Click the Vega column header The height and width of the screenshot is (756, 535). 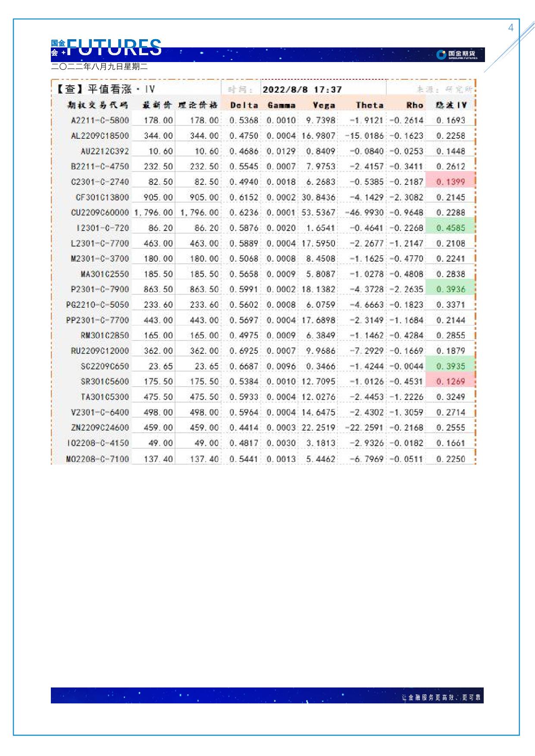[x=324, y=105]
